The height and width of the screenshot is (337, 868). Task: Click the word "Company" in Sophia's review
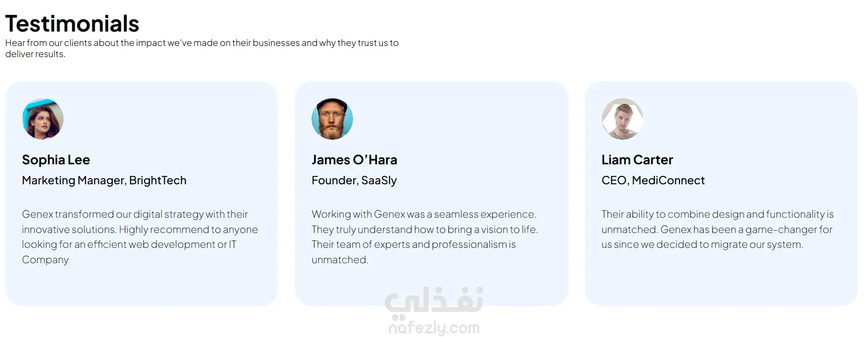(x=45, y=260)
